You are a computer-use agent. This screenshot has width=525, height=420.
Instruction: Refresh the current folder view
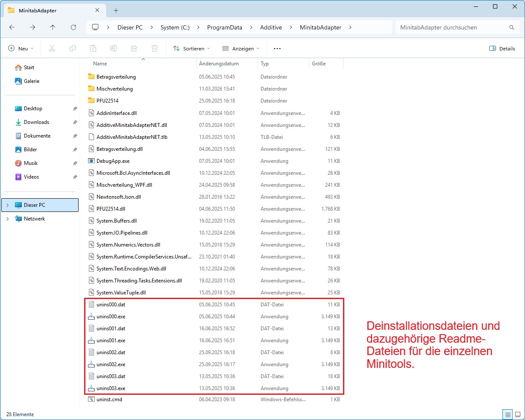(x=73, y=27)
